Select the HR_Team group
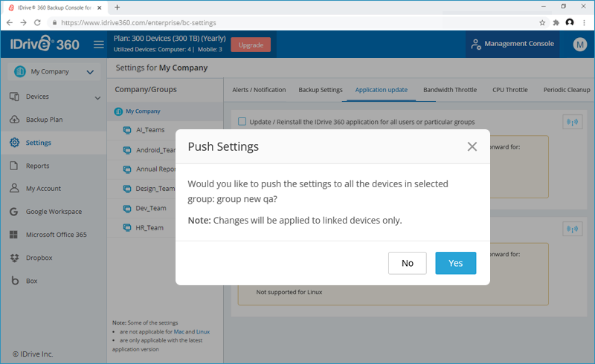The height and width of the screenshot is (364, 595). [x=149, y=227]
